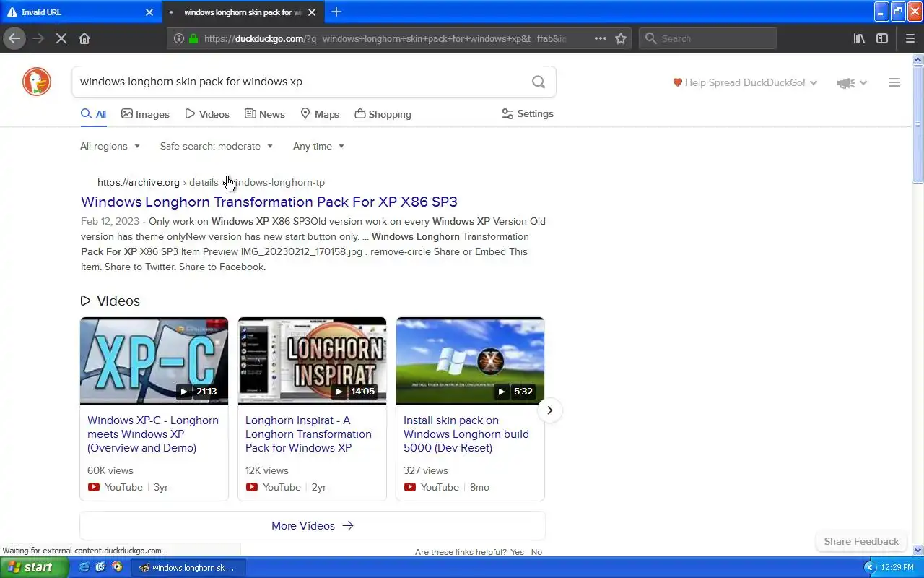
Task: Switch to the Maps tab
Action: [x=320, y=114]
